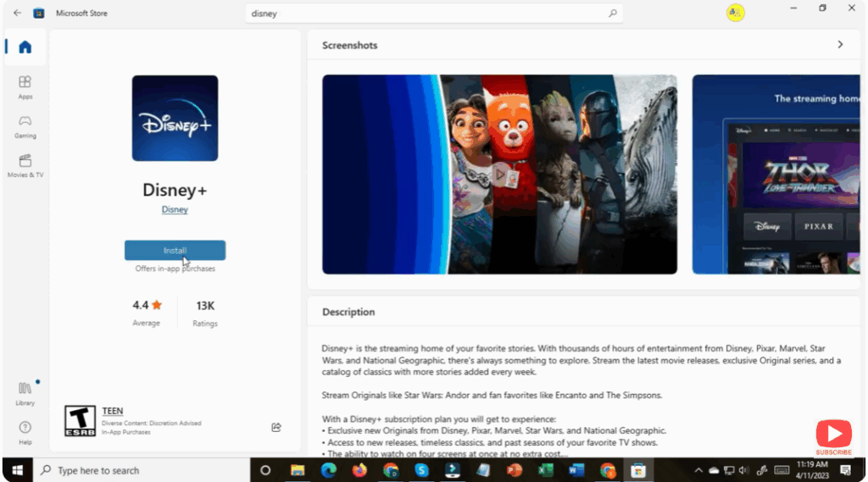Open the user profile avatar
Viewport: 868px width, 482px height.
click(x=735, y=13)
